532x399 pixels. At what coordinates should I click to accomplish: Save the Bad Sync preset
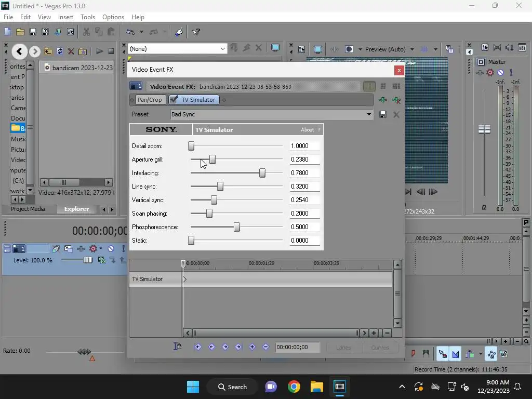point(383,114)
